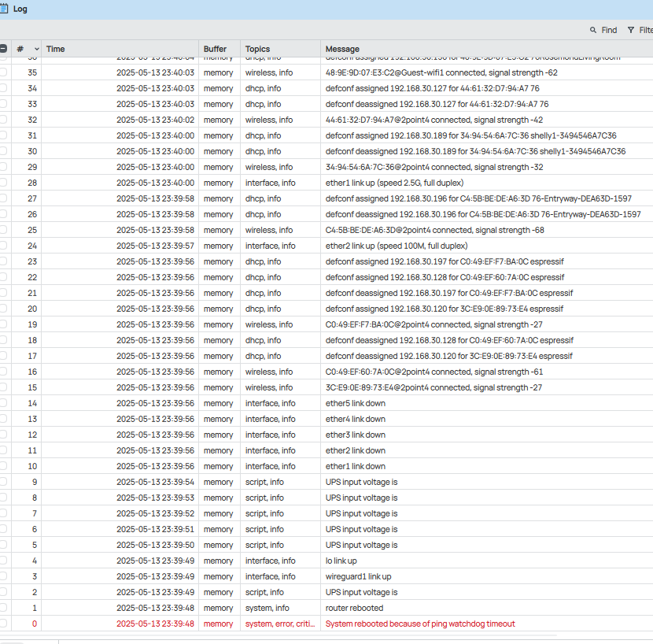The image size is (653, 644).
Task: Click the 'Log' window title text
Action: [20, 9]
